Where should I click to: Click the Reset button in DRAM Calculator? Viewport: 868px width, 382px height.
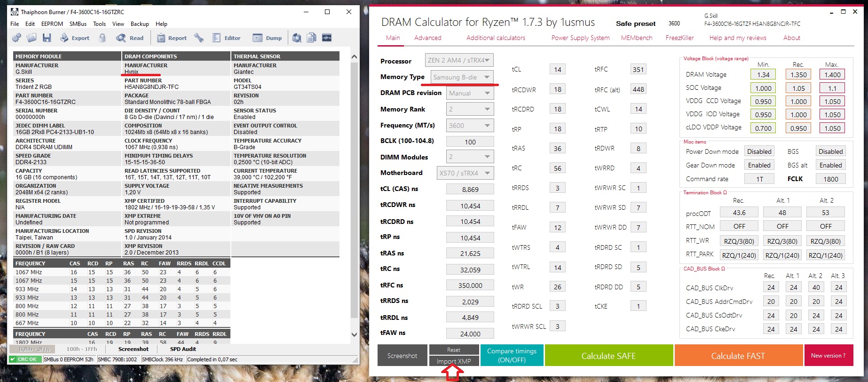454,350
